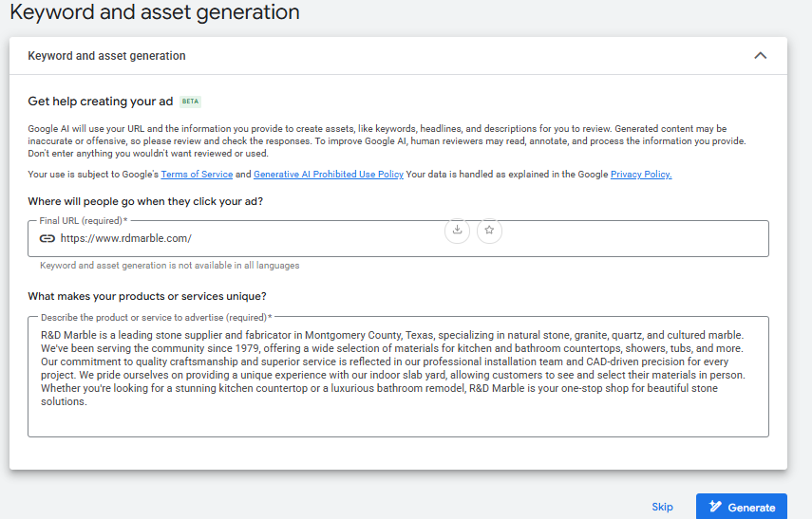Click the Skip button
This screenshot has width=812, height=519.
[x=662, y=507]
